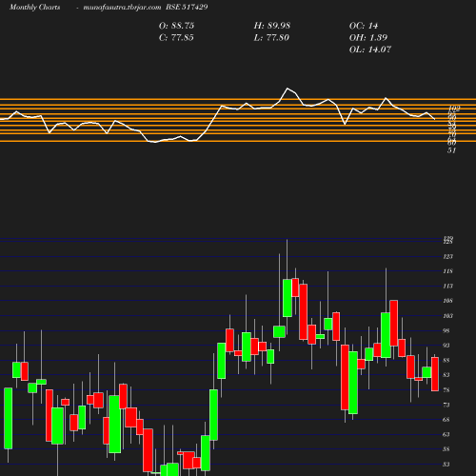
Task: Select the open value "O: 88.75"
Action: click(x=176, y=26)
